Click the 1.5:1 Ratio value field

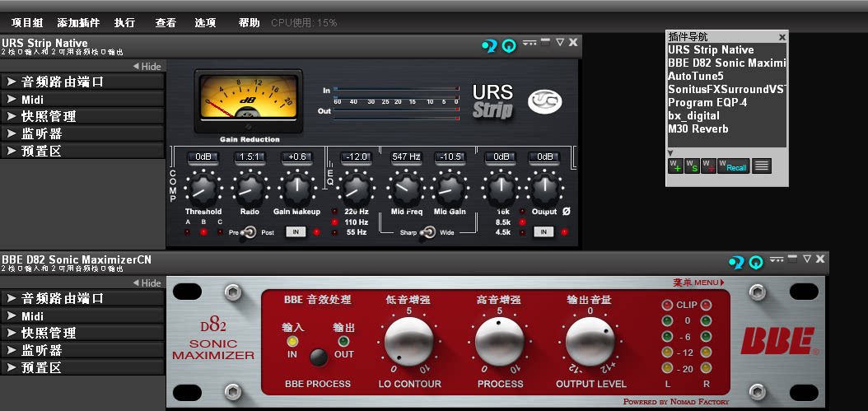250,157
